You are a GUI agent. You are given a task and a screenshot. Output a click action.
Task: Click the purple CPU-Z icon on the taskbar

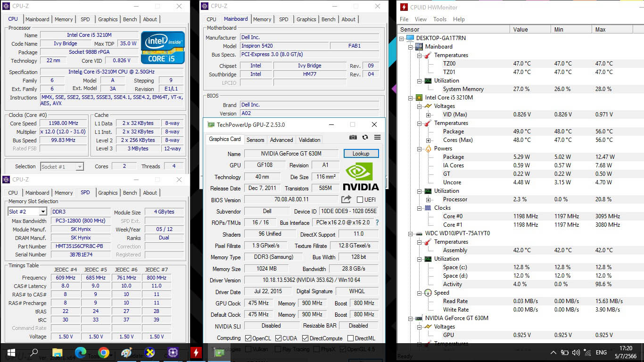[173, 353]
